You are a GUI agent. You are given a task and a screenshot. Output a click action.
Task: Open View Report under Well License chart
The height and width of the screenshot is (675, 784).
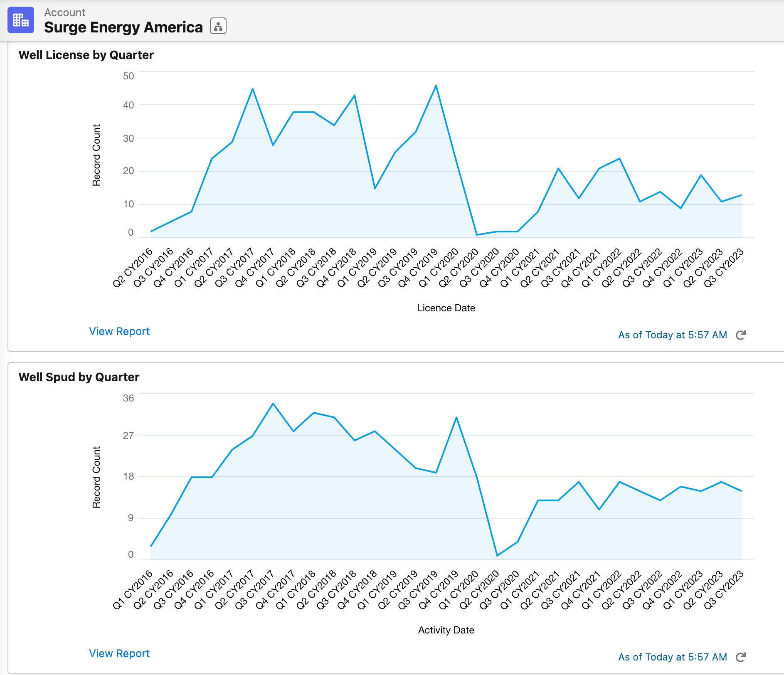point(119,331)
